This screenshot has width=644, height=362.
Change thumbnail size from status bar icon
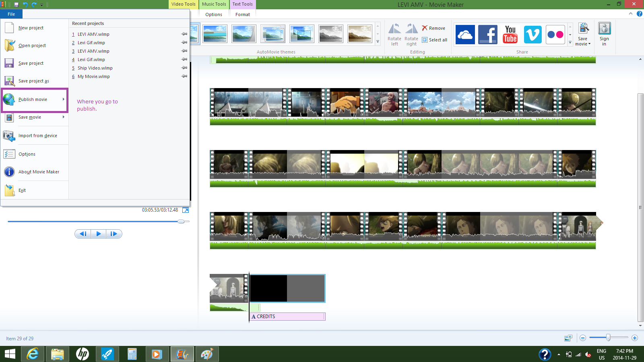click(568, 338)
